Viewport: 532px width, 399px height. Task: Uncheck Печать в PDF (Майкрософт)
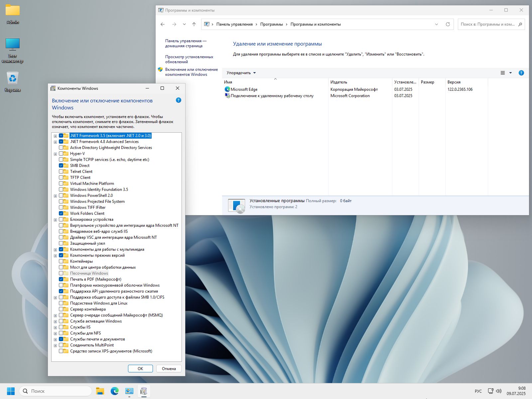61,279
